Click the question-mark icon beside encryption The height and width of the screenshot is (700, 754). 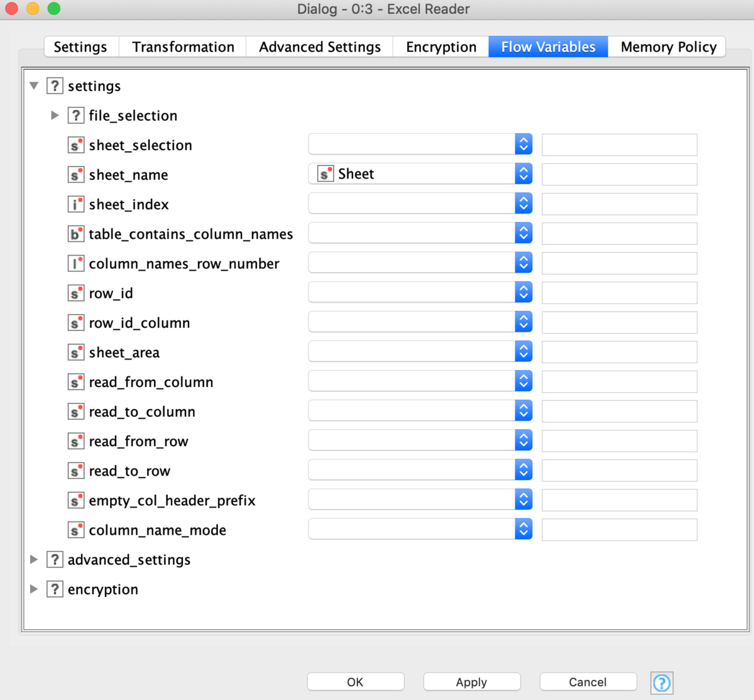[x=55, y=589]
